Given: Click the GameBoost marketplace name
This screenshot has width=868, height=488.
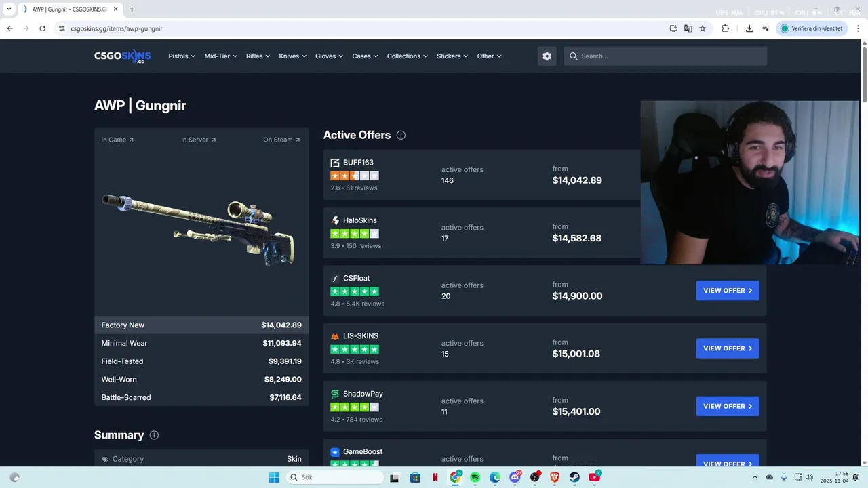Looking at the screenshot, I should pos(362,451).
